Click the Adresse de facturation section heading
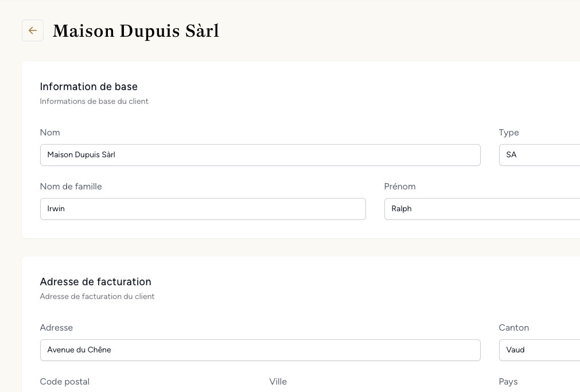 tap(95, 282)
